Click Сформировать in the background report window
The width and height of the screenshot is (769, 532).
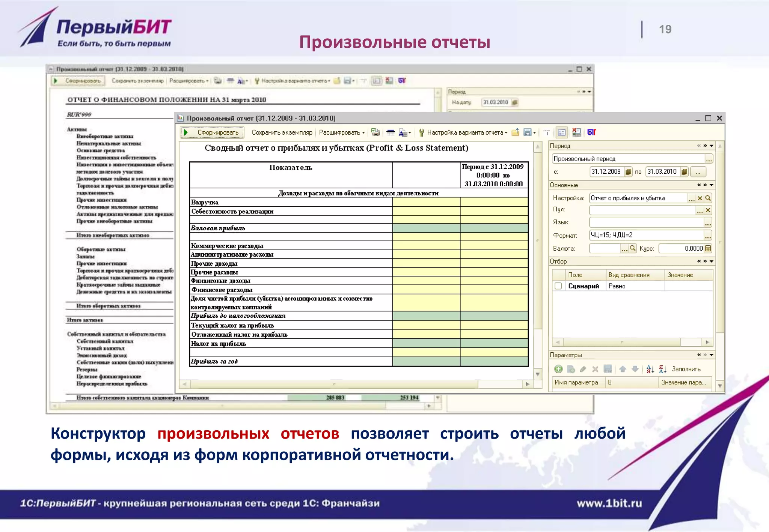78,81
